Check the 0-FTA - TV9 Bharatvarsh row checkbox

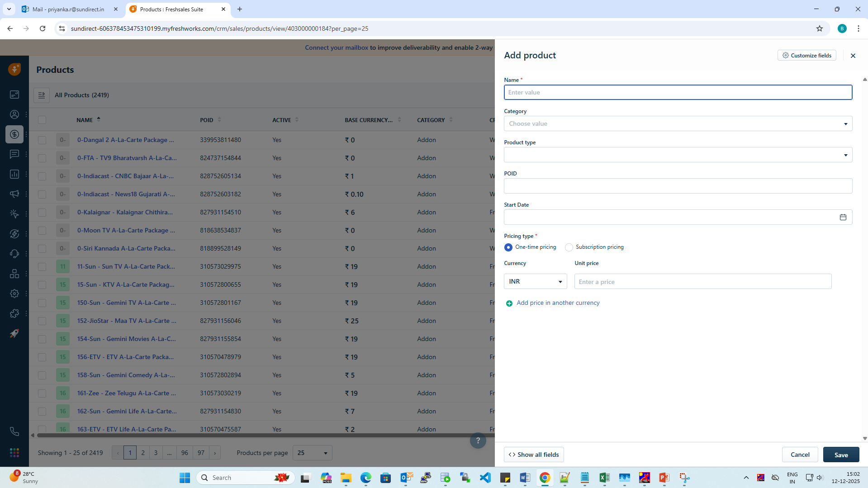[x=42, y=158]
